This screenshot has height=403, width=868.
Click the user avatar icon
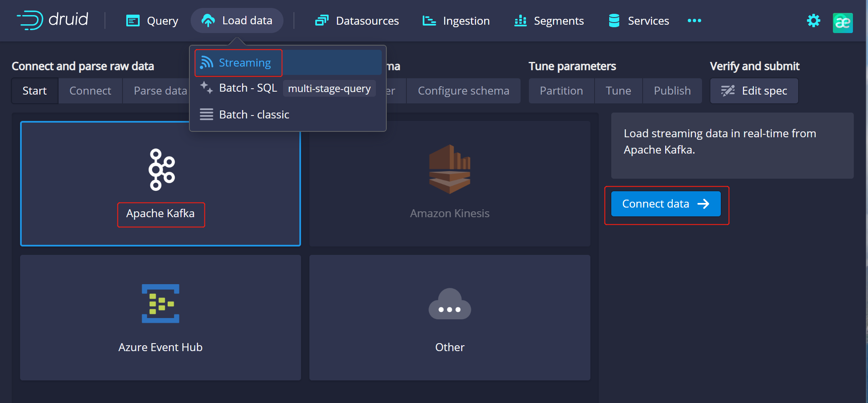842,22
